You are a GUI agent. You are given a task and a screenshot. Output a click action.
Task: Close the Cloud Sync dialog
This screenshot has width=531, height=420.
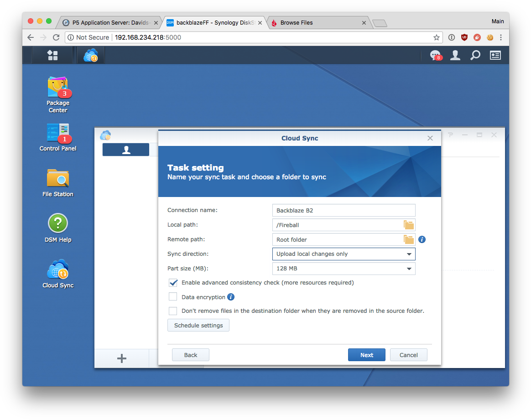point(430,138)
